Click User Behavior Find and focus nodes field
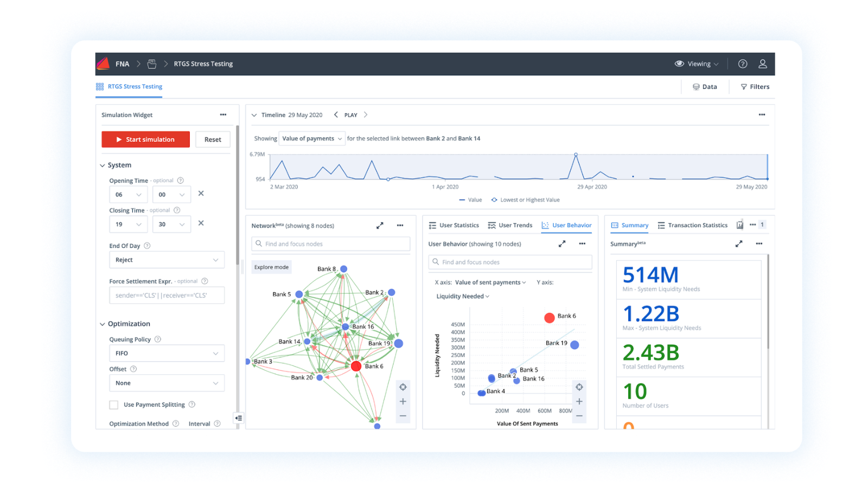This screenshot has height=488, width=868. click(510, 262)
